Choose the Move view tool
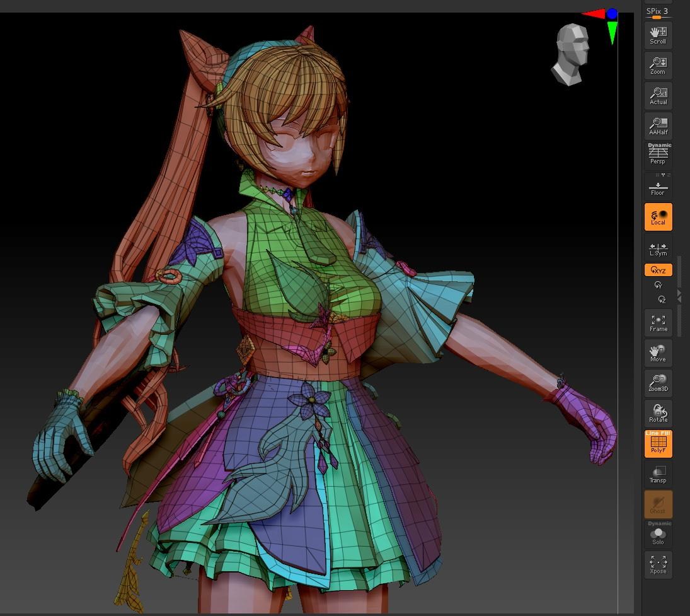 click(x=658, y=353)
